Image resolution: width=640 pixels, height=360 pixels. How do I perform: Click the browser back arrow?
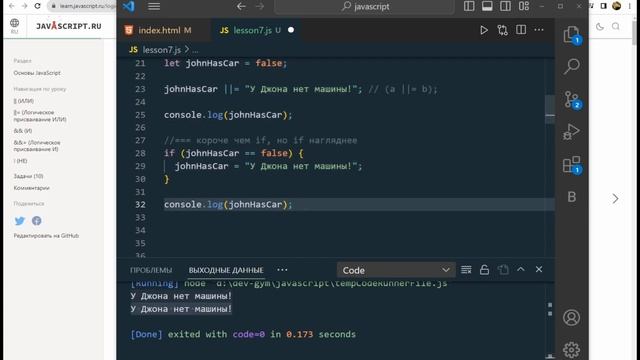tap(11, 6)
